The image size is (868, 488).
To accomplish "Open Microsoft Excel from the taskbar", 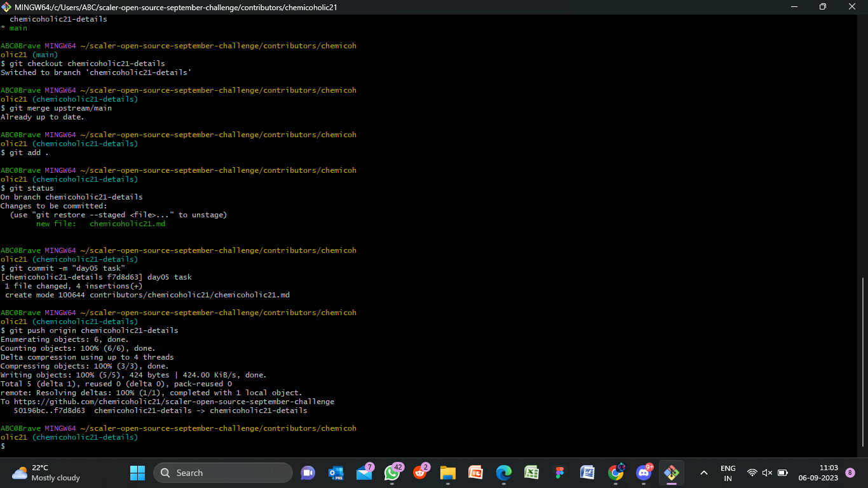I will 531,473.
